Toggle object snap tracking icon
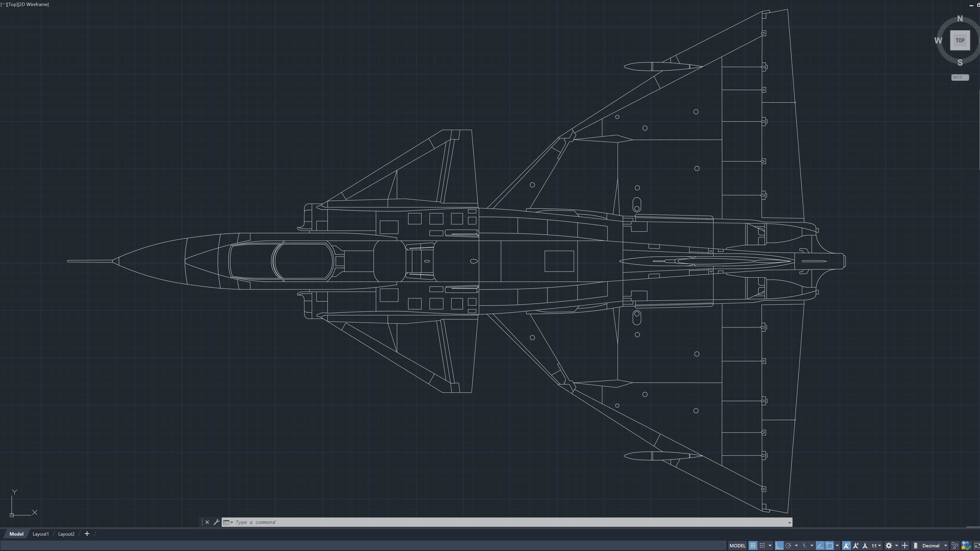This screenshot has width=980, height=551. tap(820, 546)
